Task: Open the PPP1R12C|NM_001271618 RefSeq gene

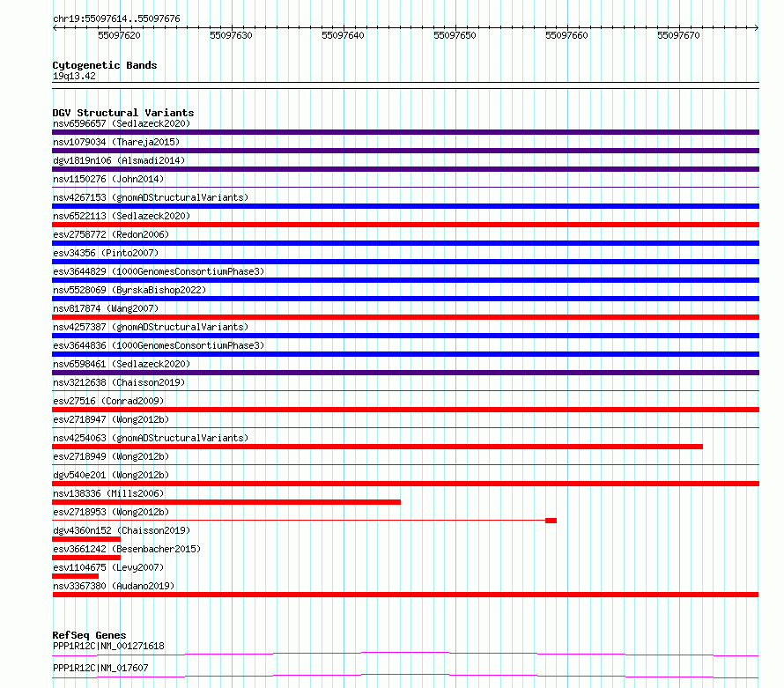Action: click(108, 646)
